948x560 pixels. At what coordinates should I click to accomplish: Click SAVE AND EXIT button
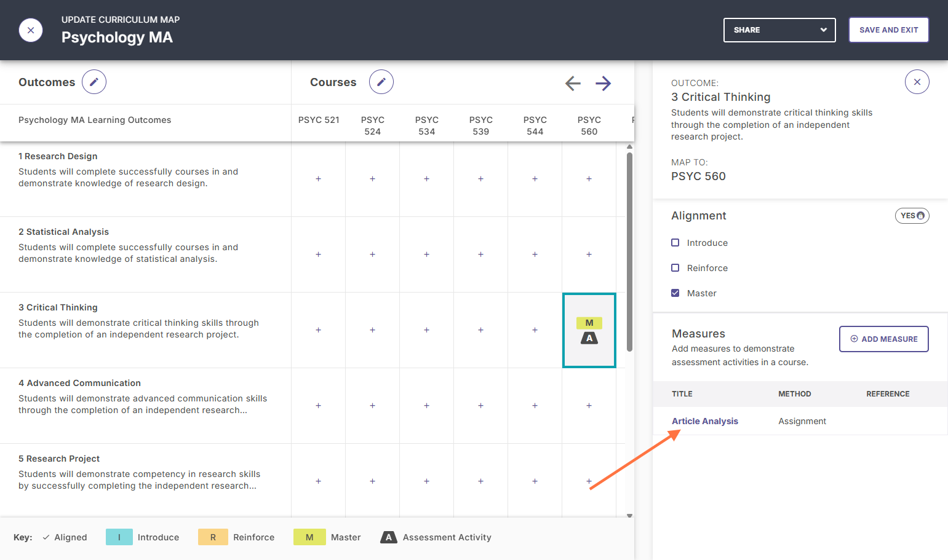[888, 30]
